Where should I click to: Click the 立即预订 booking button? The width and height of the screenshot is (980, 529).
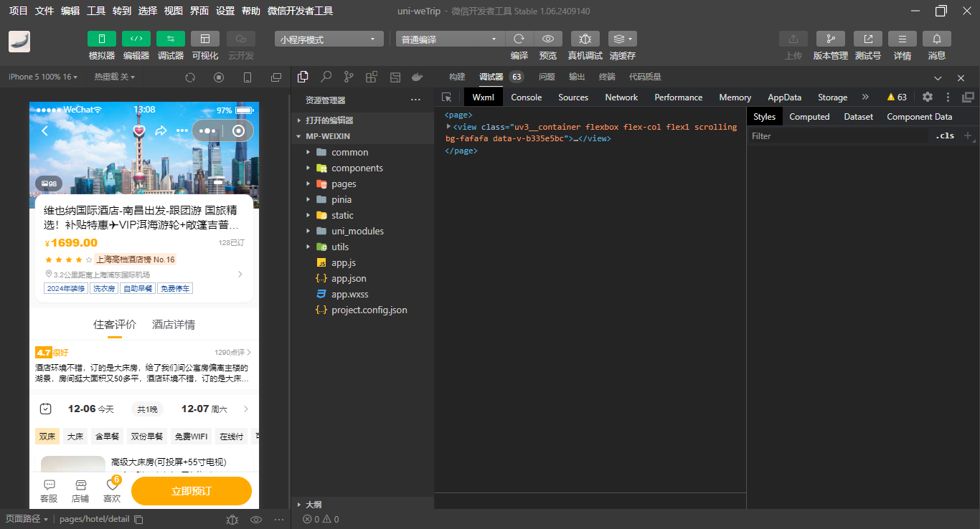click(x=192, y=491)
